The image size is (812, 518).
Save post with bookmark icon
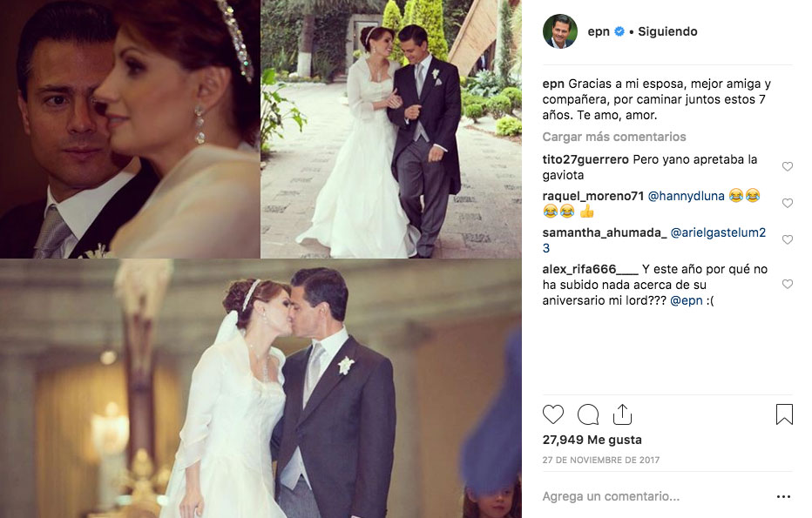784,414
